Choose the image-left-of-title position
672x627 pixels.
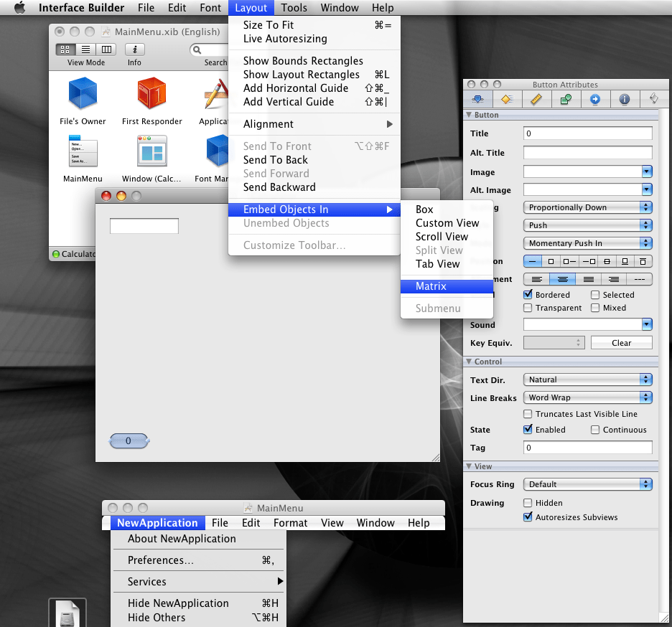click(x=569, y=261)
